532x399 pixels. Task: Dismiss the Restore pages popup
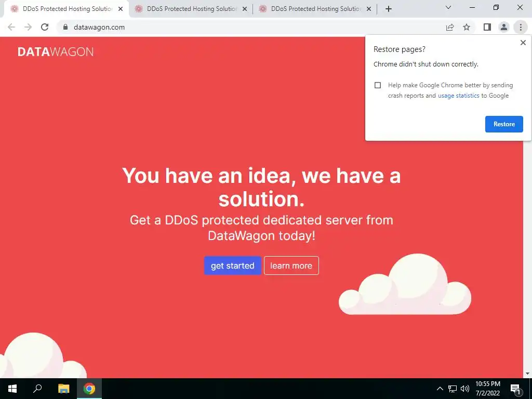523,43
